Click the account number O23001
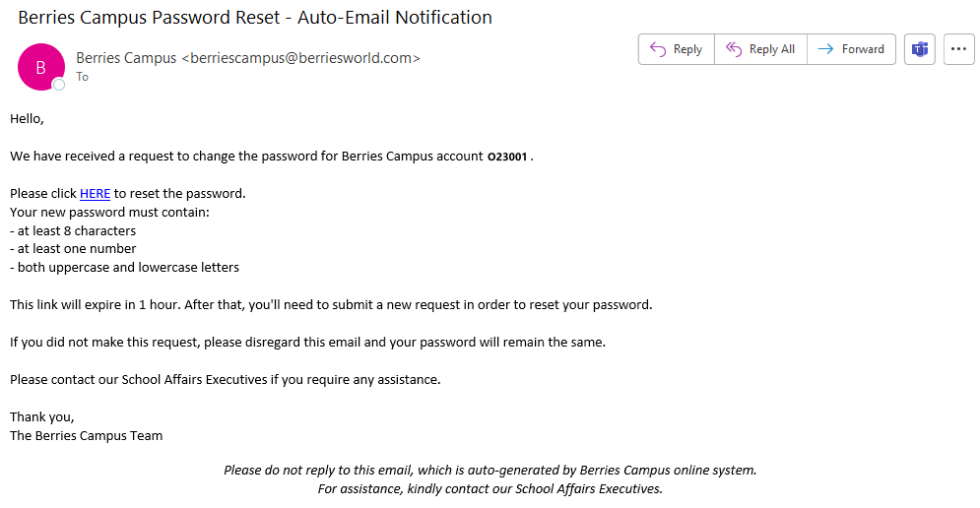 [x=507, y=157]
